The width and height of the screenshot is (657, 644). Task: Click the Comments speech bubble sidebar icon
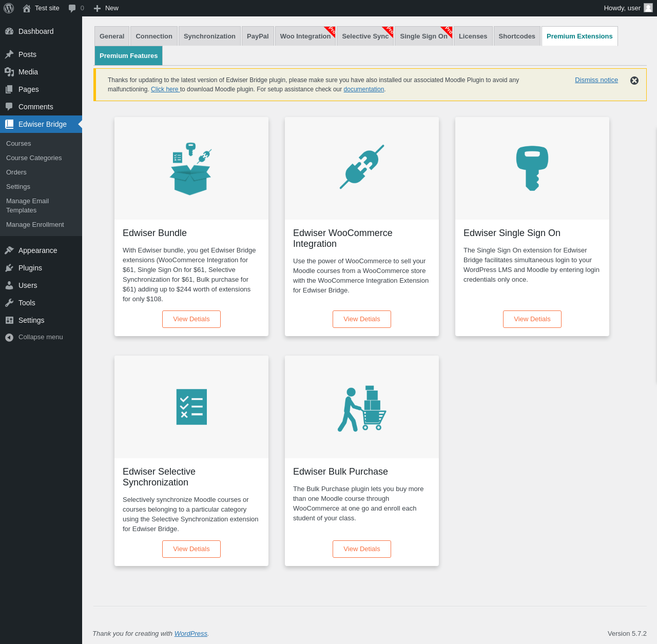[x=9, y=107]
